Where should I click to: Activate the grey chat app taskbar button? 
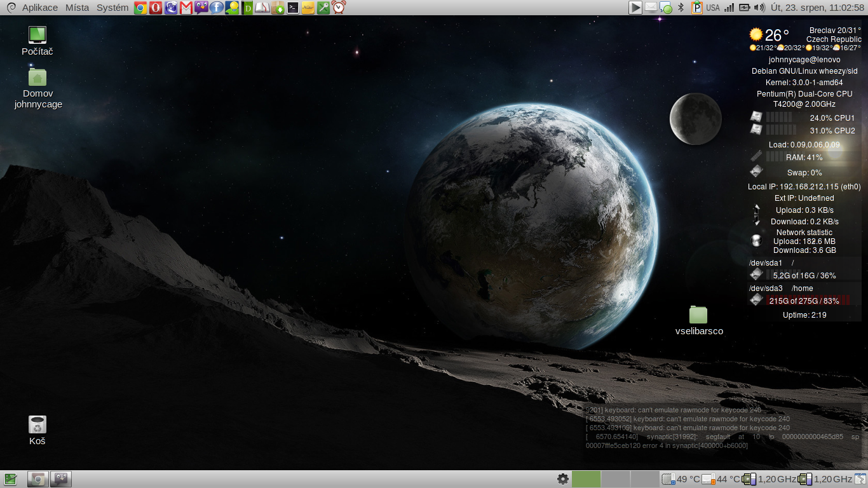(x=61, y=479)
